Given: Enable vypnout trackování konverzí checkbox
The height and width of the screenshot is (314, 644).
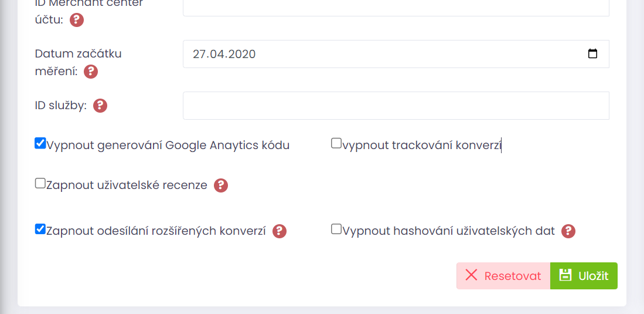Looking at the screenshot, I should pyautogui.click(x=336, y=143).
